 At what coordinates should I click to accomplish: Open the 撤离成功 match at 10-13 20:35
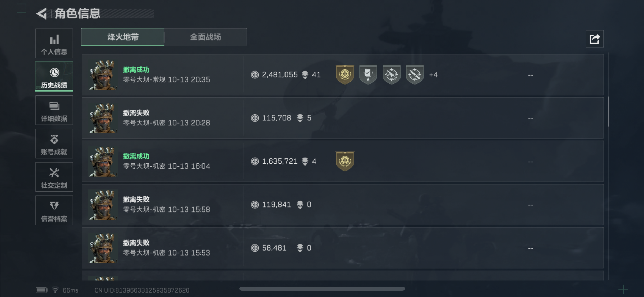pos(167,75)
